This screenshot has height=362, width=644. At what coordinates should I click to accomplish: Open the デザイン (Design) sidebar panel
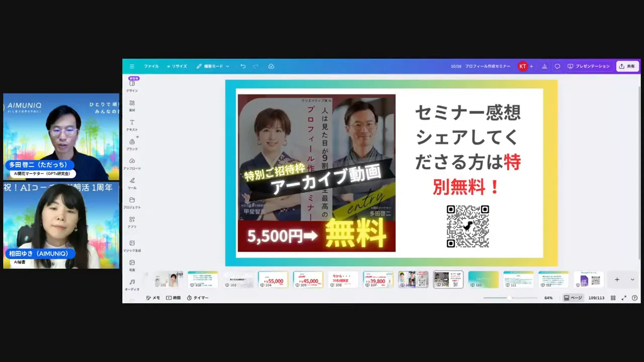point(132,86)
